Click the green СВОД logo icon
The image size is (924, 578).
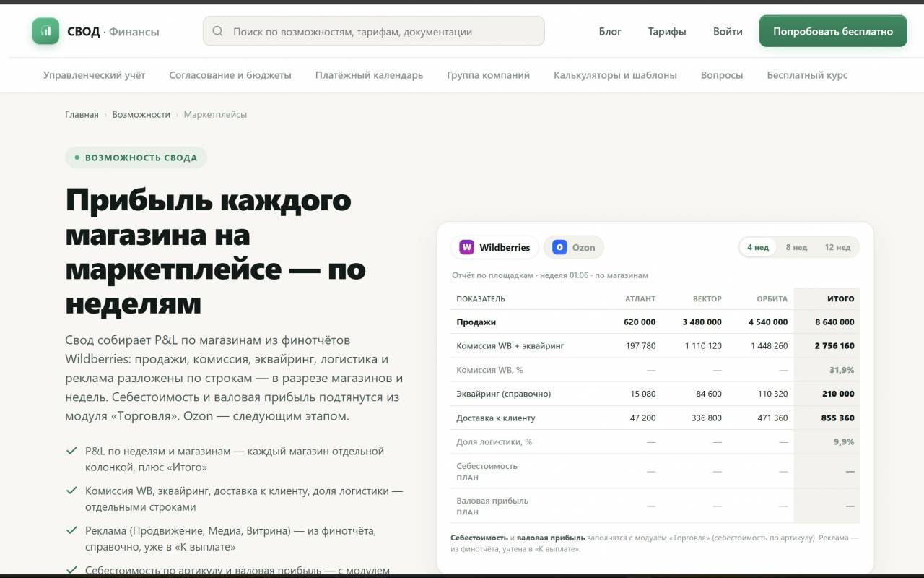[45, 31]
